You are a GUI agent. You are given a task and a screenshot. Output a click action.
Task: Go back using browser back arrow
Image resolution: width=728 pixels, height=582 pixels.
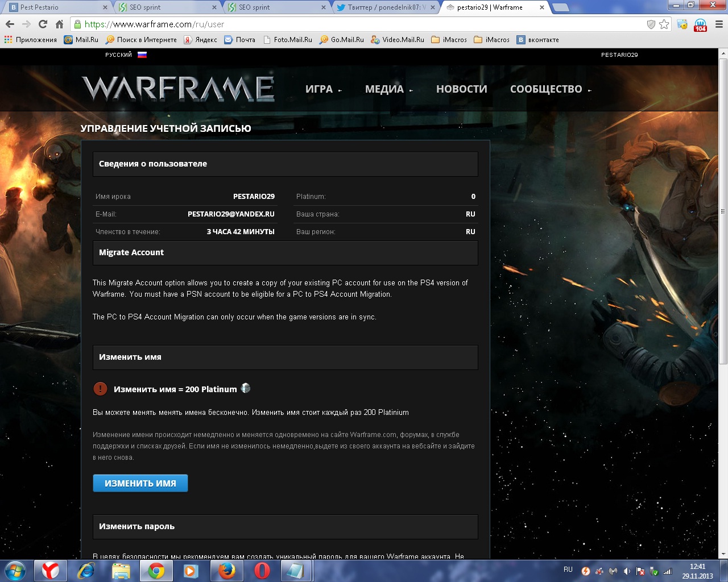point(10,24)
